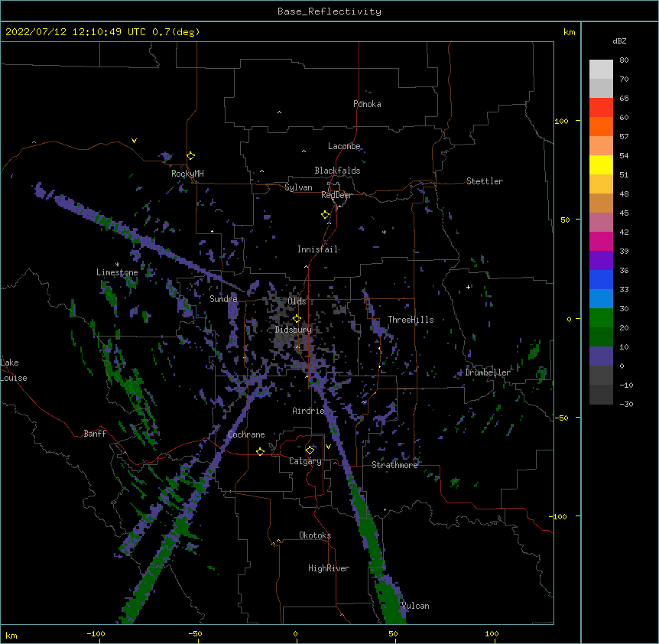This screenshot has width=659, height=644.
Task: Click the yellow 50 label on right axis
Action: click(565, 220)
